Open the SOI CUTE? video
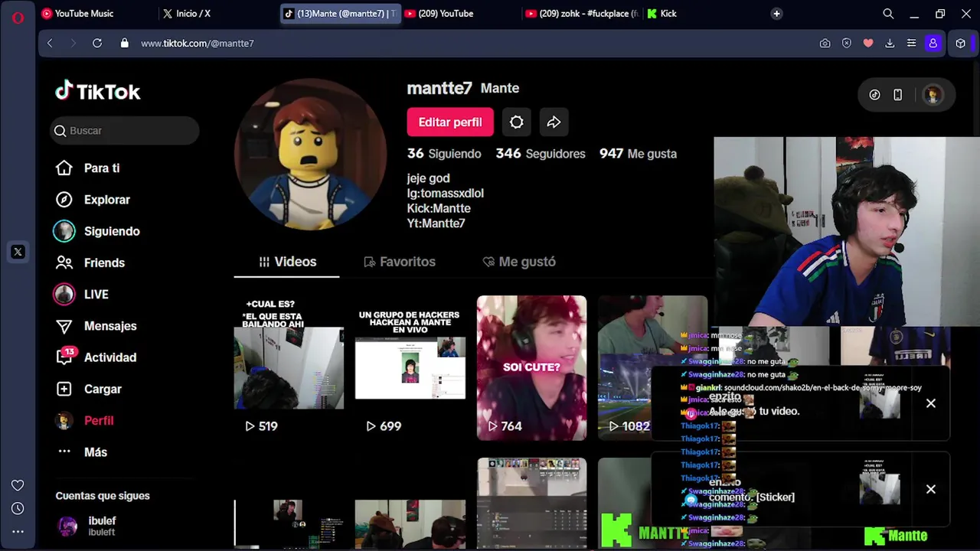The image size is (980, 551). (531, 368)
